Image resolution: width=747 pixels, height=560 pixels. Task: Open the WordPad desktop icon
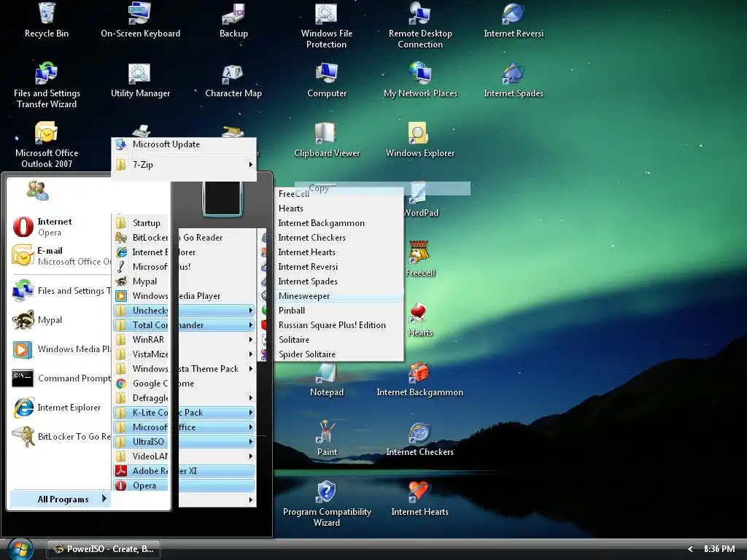tap(420, 200)
